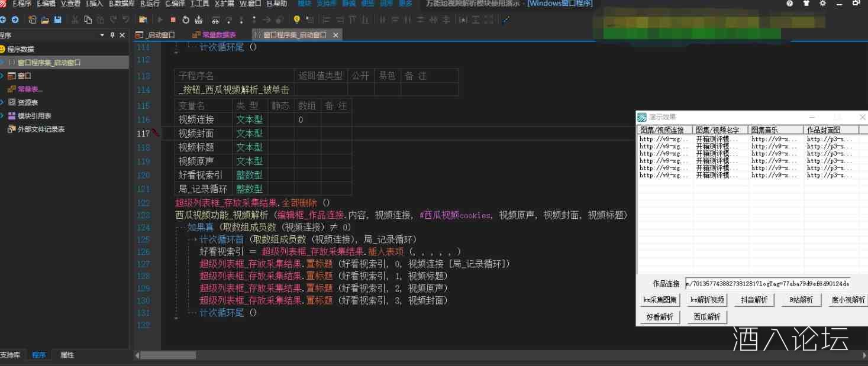Switch to the 常量数据表 tab
This screenshot has width=868, height=366.
coord(218,35)
